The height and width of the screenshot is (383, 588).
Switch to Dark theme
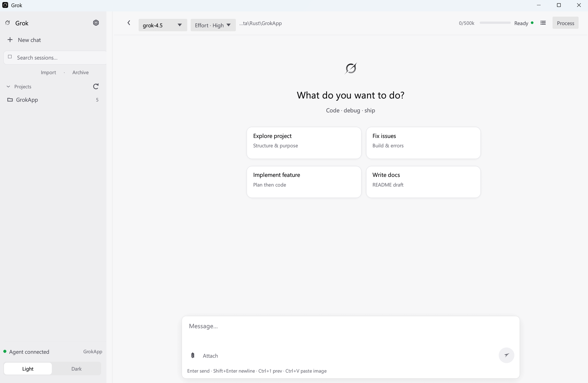(x=76, y=369)
